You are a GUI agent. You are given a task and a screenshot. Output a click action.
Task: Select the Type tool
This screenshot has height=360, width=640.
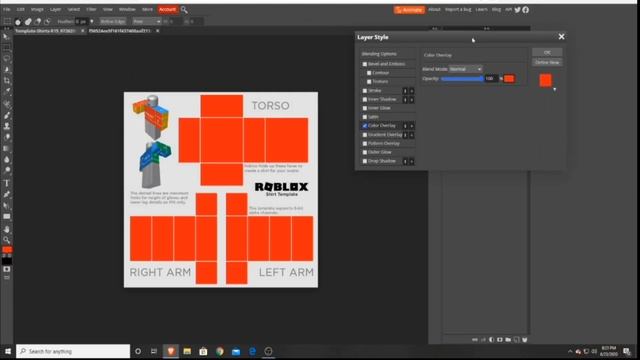click(7, 183)
